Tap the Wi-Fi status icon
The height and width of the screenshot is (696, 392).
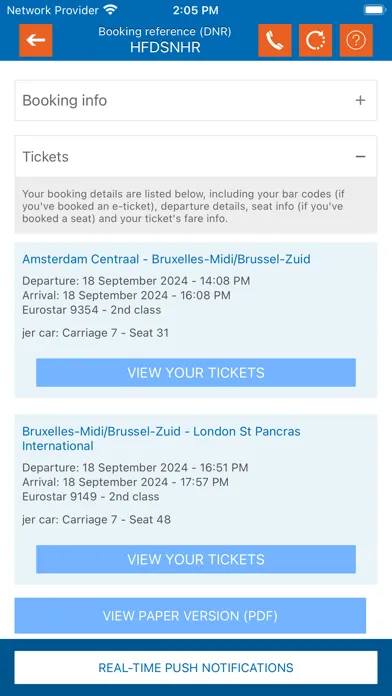110,9
